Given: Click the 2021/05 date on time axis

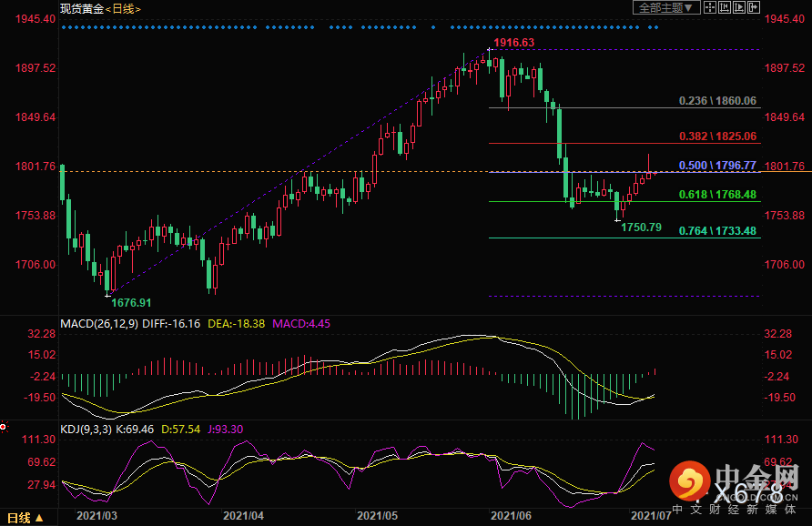Looking at the screenshot, I should (378, 516).
